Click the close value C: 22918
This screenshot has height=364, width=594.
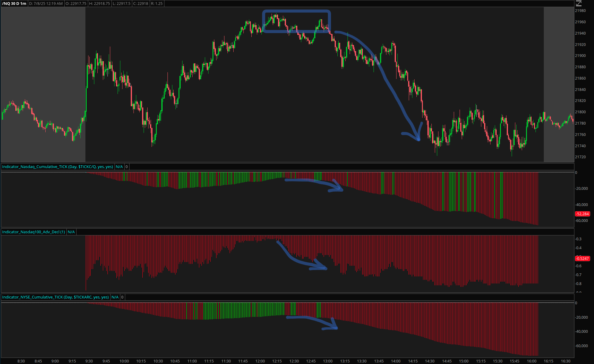pyautogui.click(x=141, y=4)
